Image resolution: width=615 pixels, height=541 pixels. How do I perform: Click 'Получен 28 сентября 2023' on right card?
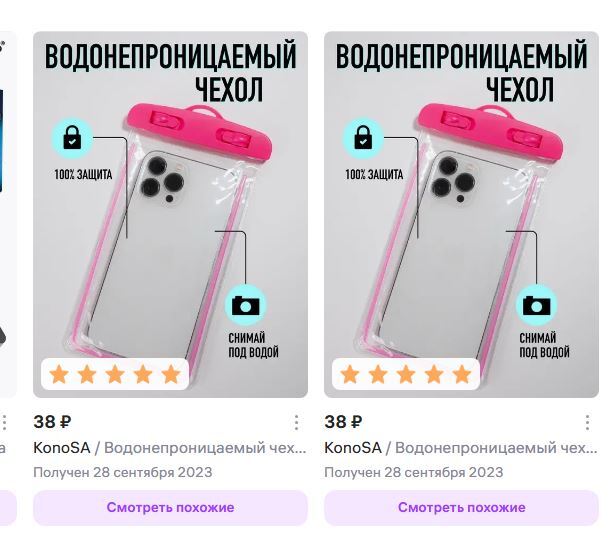(x=413, y=472)
